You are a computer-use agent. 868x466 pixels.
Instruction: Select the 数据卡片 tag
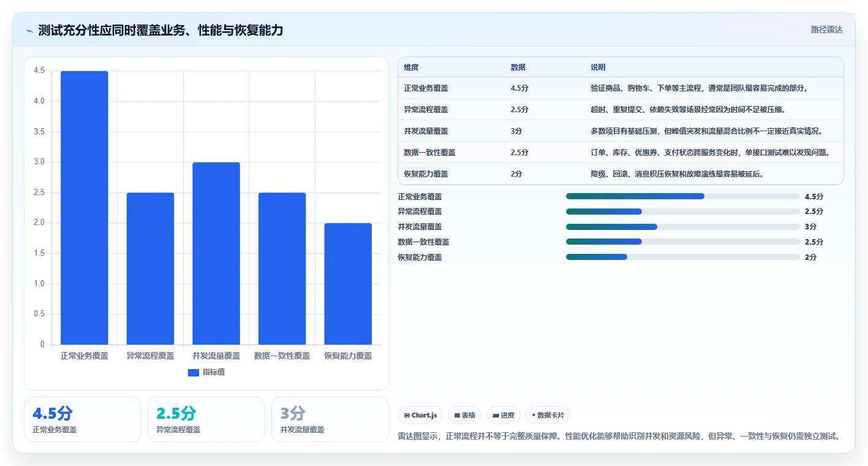click(548, 415)
